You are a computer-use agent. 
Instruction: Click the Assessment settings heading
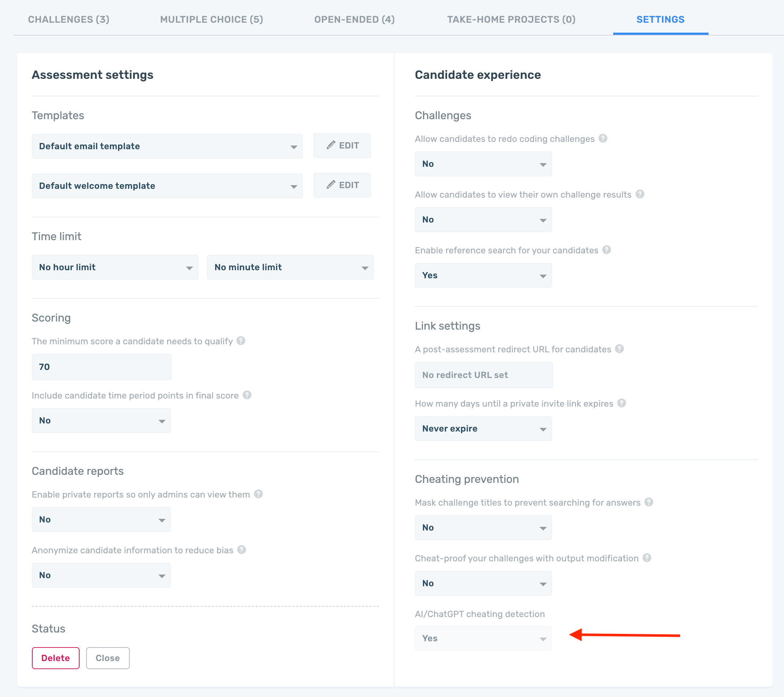pyautogui.click(x=92, y=75)
